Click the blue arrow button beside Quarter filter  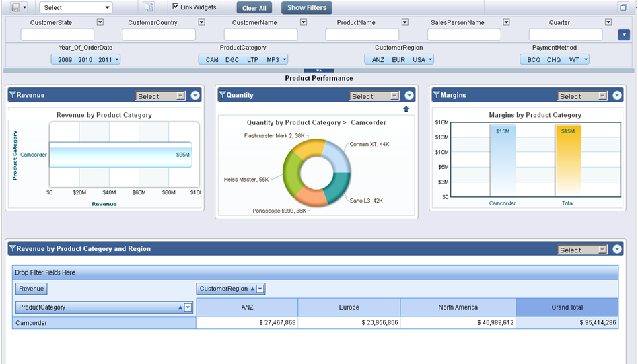point(624,34)
